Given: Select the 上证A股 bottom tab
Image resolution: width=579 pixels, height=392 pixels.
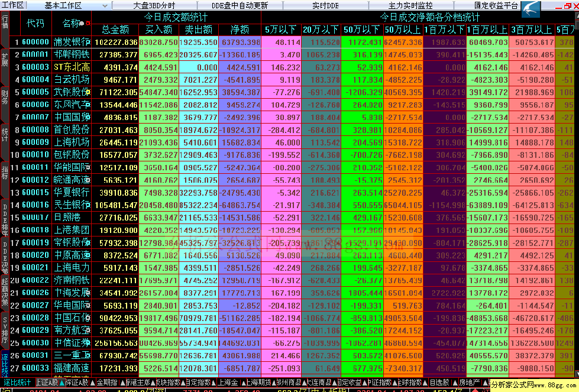Looking at the screenshot, I should tap(47, 383).
